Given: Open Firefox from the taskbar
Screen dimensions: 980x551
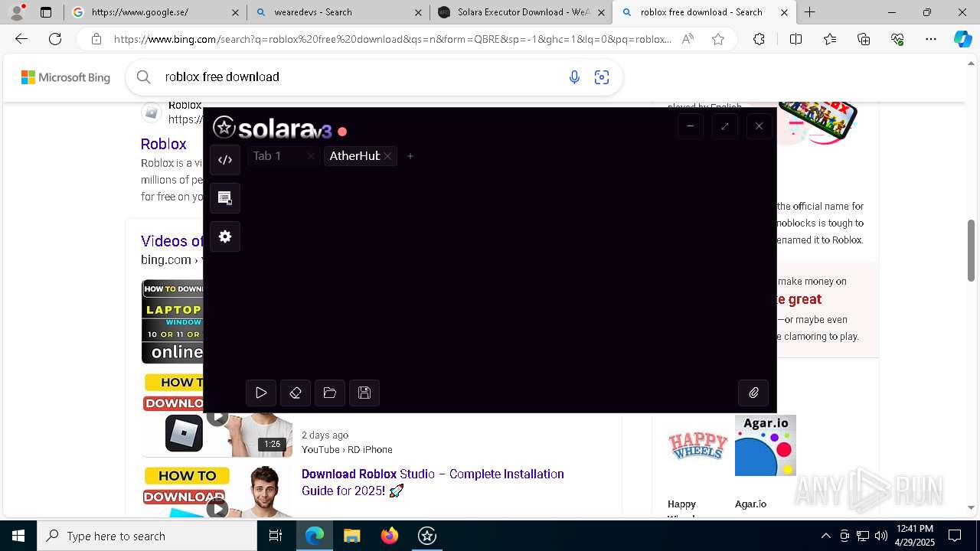Looking at the screenshot, I should click(390, 536).
